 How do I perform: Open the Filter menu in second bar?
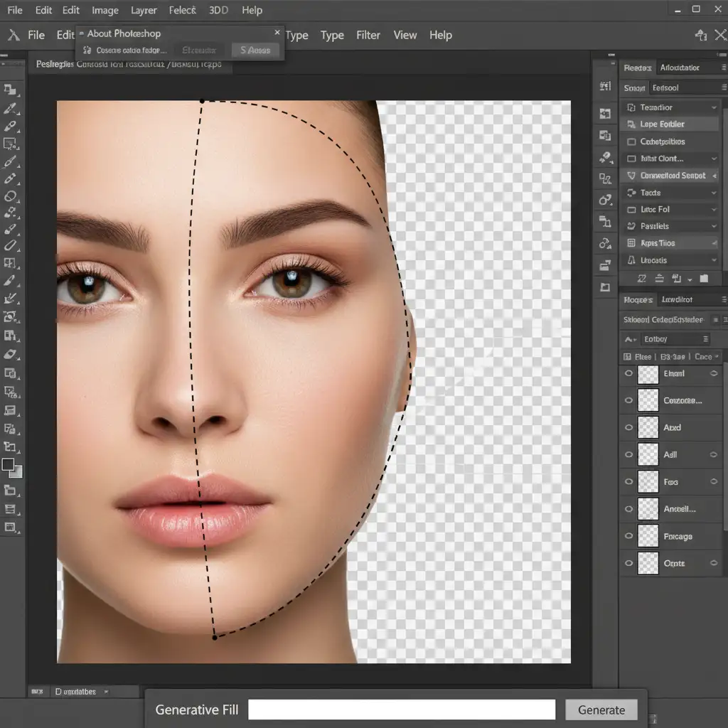[x=368, y=35]
